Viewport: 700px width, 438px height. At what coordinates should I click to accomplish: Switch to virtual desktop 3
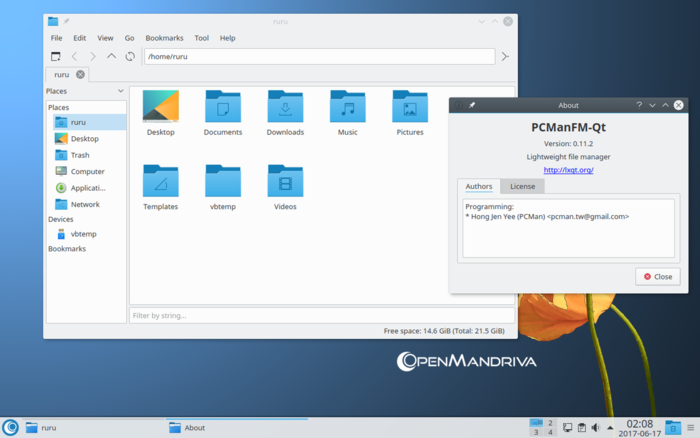click(x=536, y=432)
